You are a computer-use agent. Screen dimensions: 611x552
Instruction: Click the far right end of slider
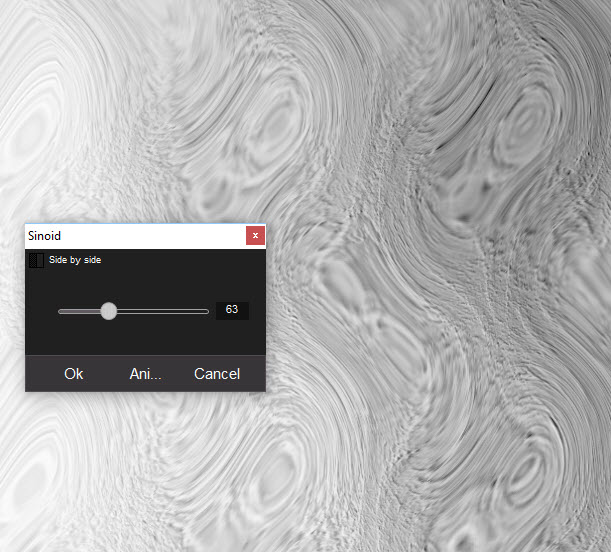point(207,311)
